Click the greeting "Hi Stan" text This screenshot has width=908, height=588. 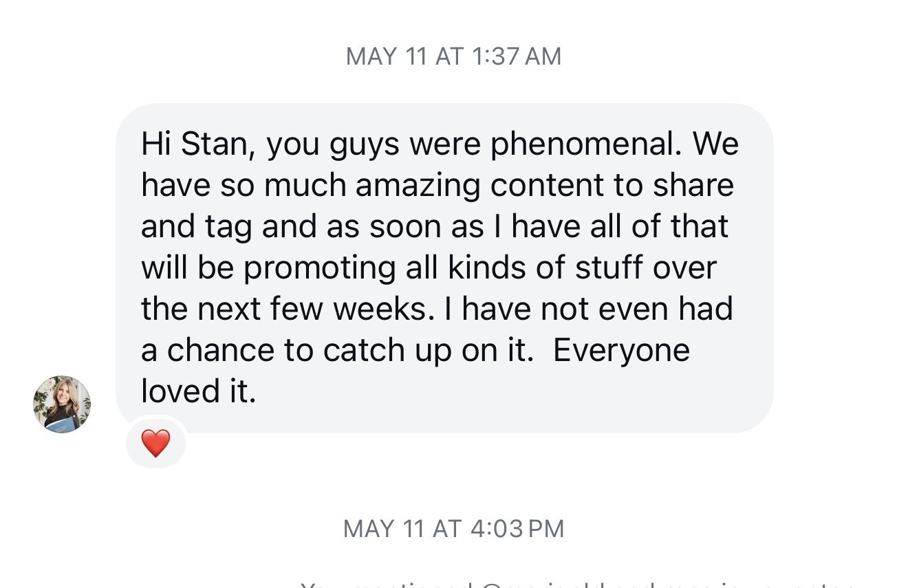[194, 144]
